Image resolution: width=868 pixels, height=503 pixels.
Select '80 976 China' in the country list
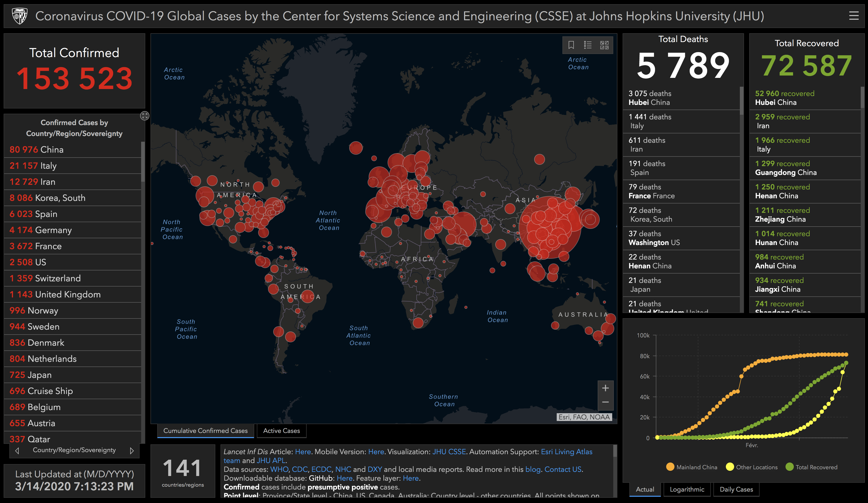coord(72,149)
